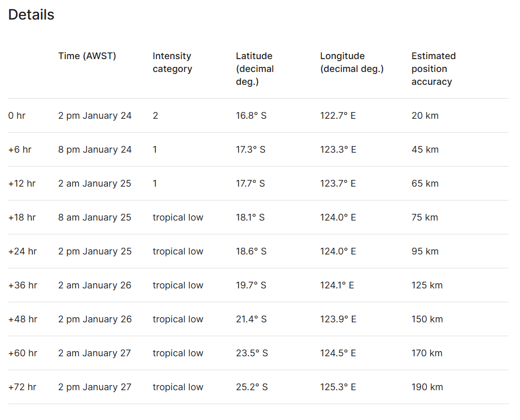
Task: Select the Intensity category column header
Action: (x=172, y=62)
